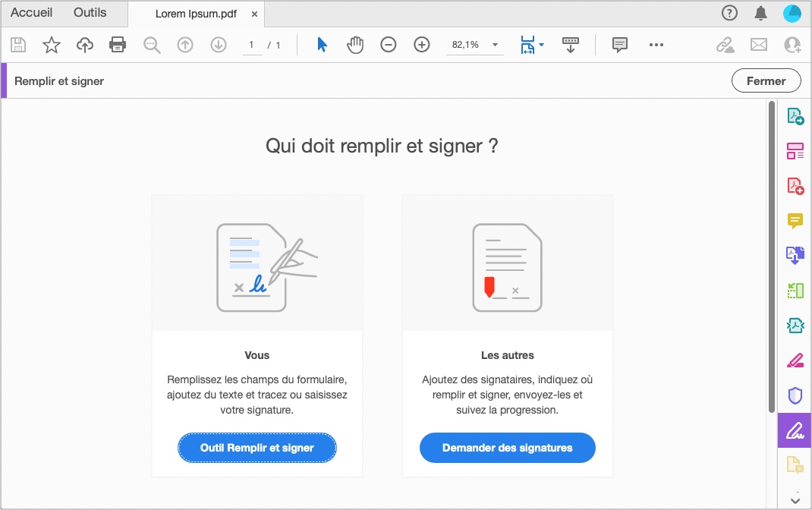Open the Protect tool shield icon
This screenshot has height=510, width=812.
[x=795, y=395]
